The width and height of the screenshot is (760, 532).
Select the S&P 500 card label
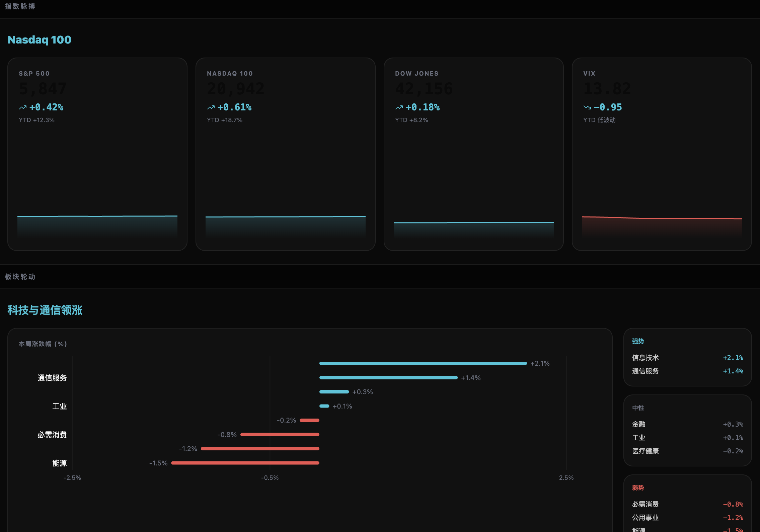[x=34, y=74]
